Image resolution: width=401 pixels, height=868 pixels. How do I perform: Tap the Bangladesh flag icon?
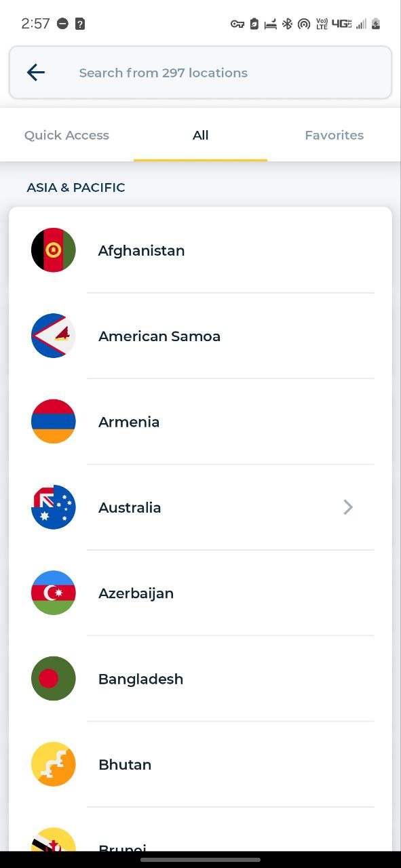tap(54, 678)
